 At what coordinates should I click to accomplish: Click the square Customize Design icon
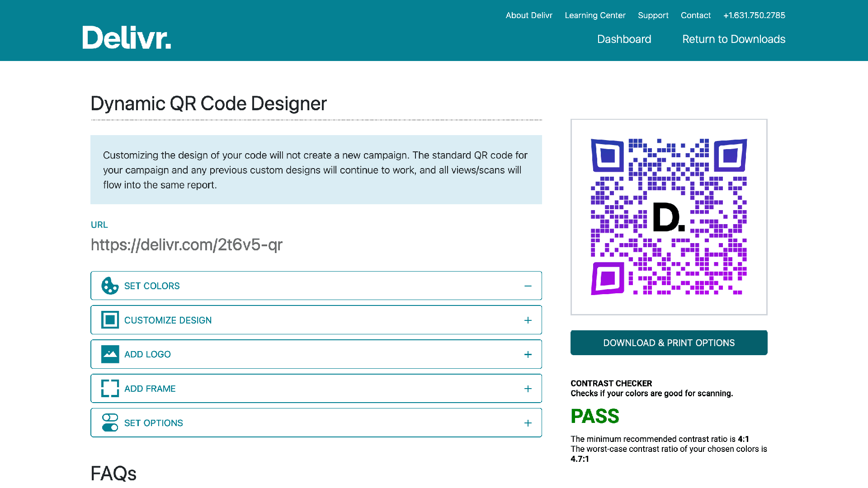click(110, 320)
